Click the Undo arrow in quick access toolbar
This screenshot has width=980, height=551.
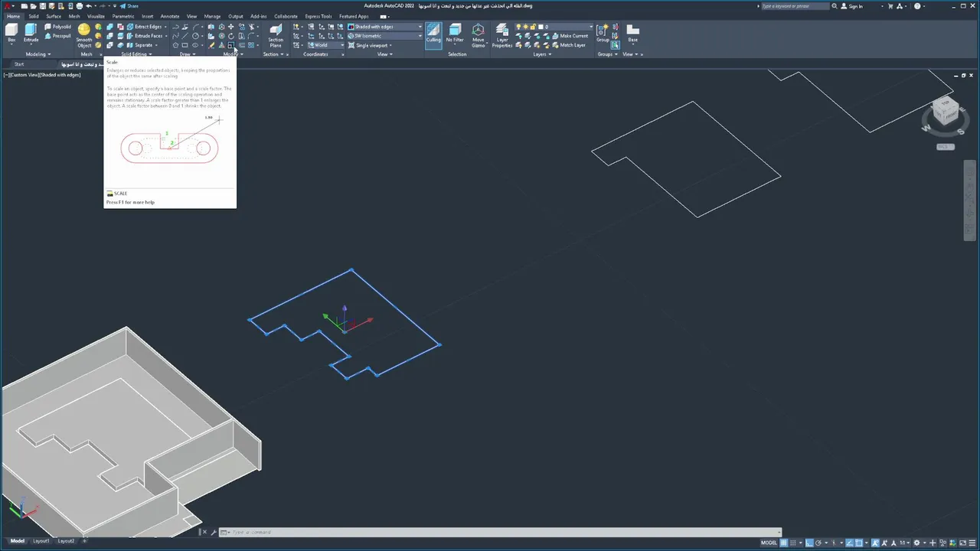click(89, 6)
